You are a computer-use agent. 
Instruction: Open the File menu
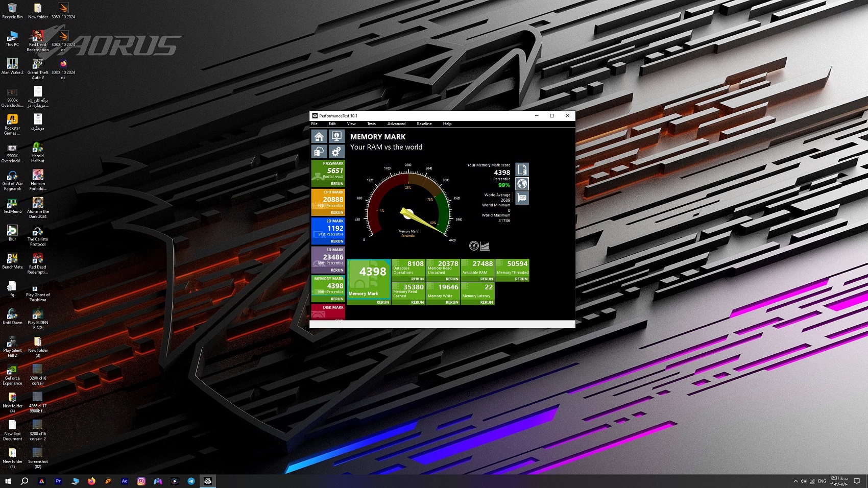[315, 124]
